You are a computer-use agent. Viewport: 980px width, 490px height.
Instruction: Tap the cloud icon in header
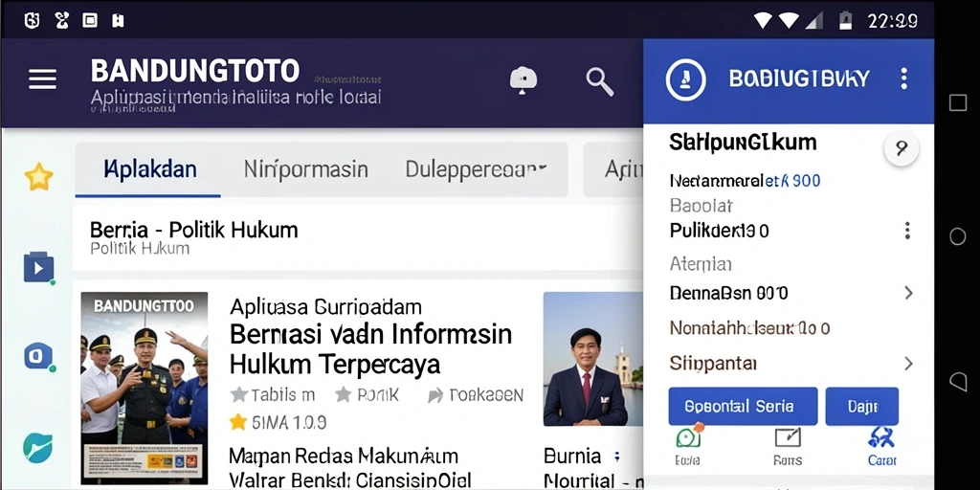pos(523,80)
